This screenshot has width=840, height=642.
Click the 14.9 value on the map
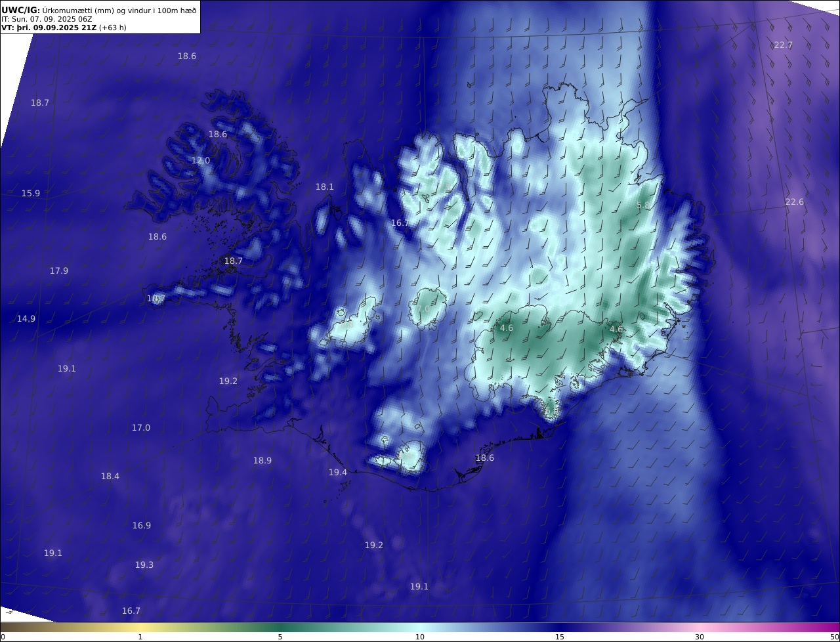[x=26, y=319]
